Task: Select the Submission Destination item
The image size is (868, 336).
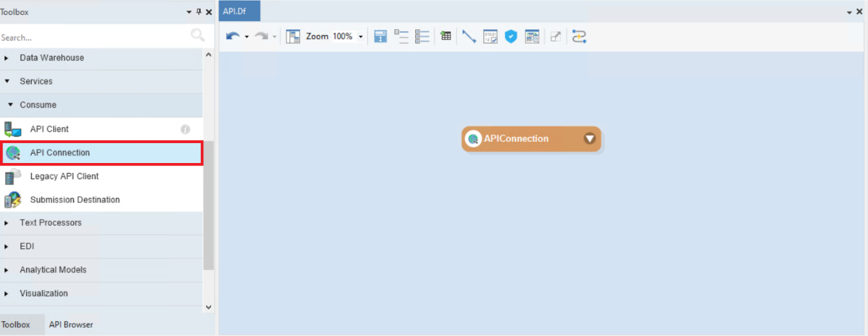Action: click(101, 200)
